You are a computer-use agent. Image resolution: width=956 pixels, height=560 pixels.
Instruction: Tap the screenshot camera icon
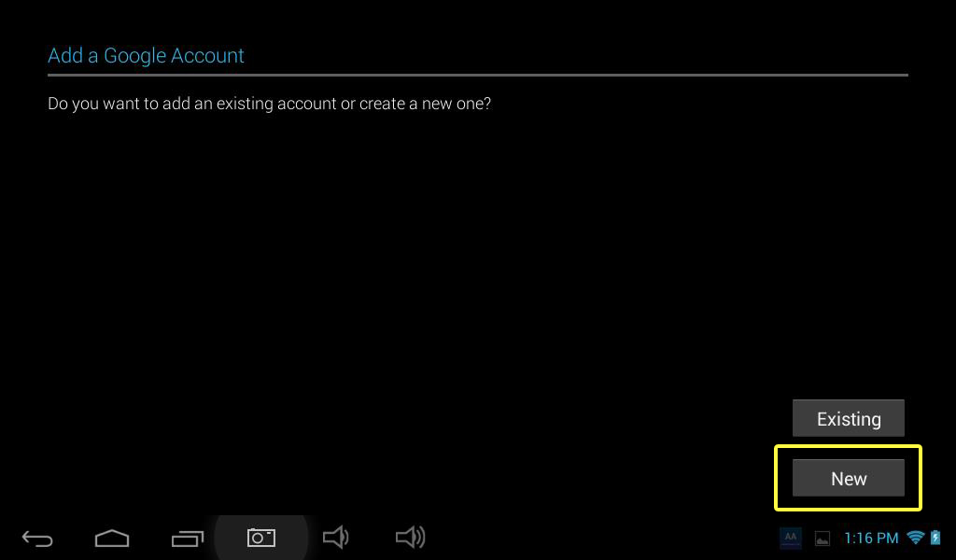coord(261,538)
